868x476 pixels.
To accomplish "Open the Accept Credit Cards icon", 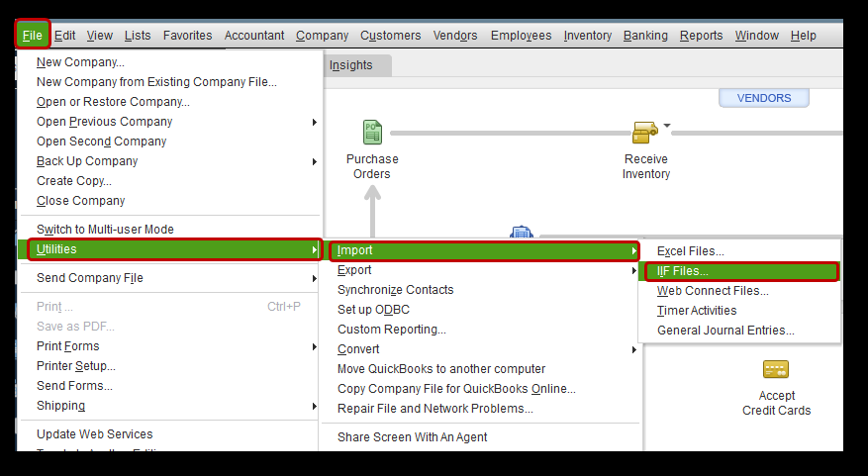I will point(776,369).
